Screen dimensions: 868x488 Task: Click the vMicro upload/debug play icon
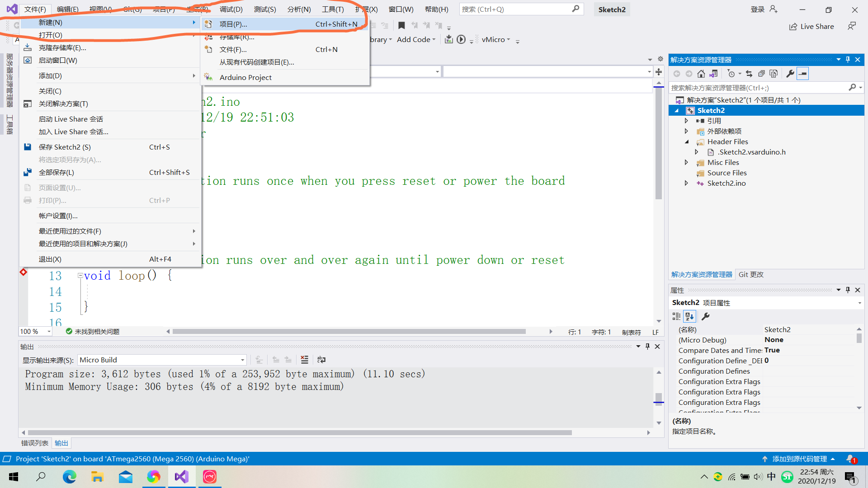(x=461, y=39)
